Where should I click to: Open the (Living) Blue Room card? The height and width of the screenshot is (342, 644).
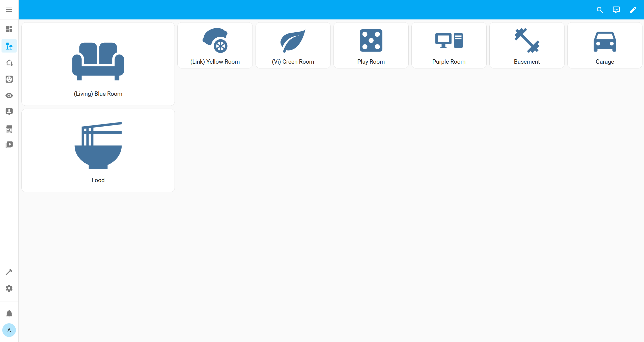[x=98, y=64]
